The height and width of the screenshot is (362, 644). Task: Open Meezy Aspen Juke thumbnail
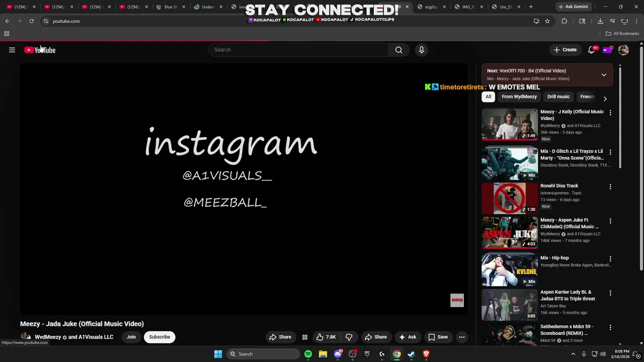(x=510, y=232)
